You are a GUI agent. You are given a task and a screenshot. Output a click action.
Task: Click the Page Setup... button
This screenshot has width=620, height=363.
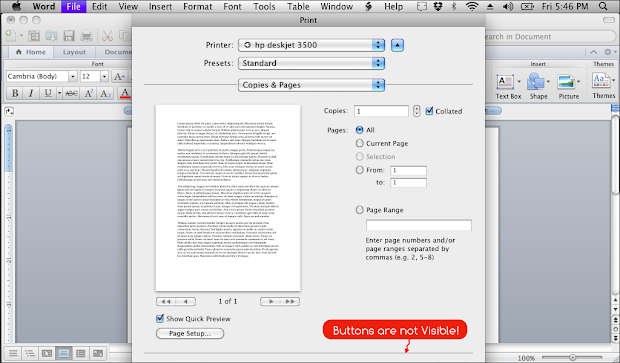(x=190, y=333)
